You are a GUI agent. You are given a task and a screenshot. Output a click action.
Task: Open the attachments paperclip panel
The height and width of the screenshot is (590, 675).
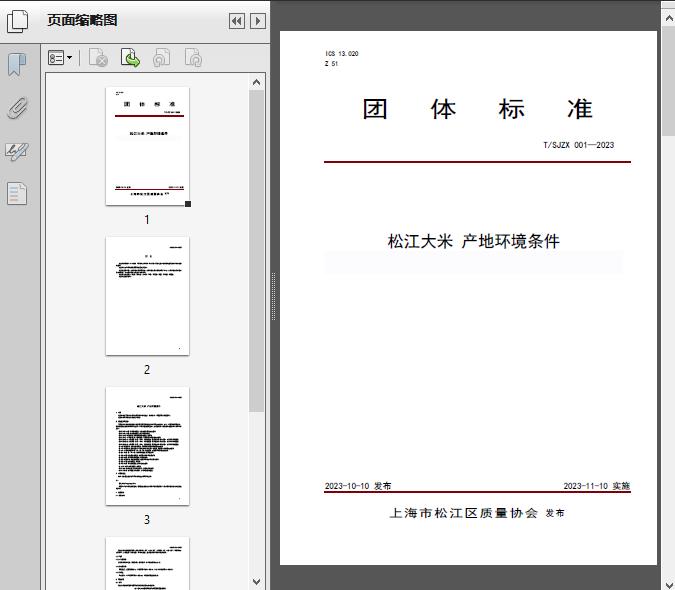tap(17, 108)
